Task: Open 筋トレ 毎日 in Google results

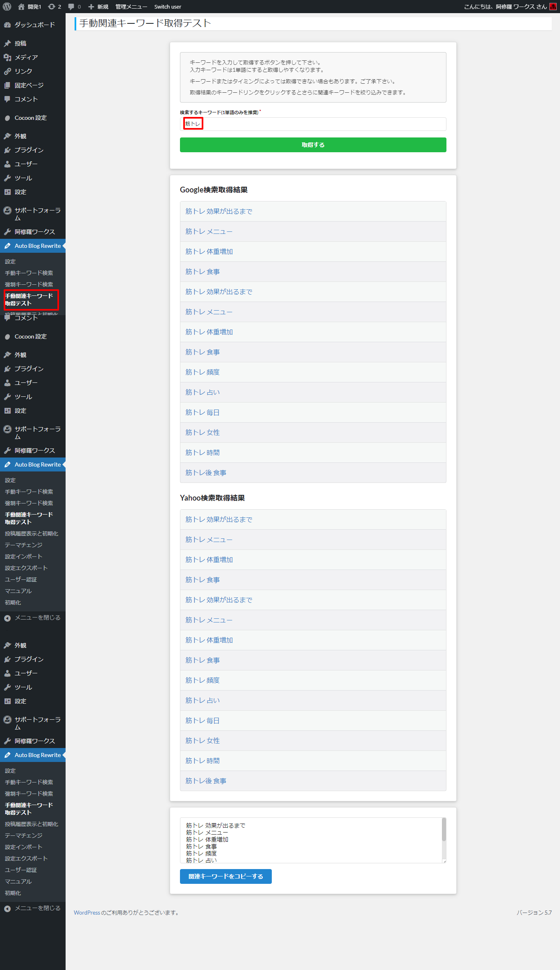Action: point(203,412)
